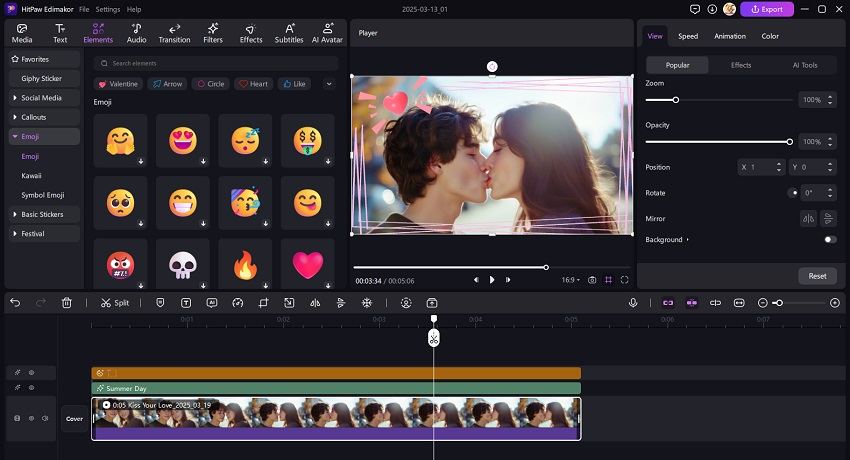Click the horizontal mirror flip icon
This screenshot has height=460, width=850.
point(808,218)
